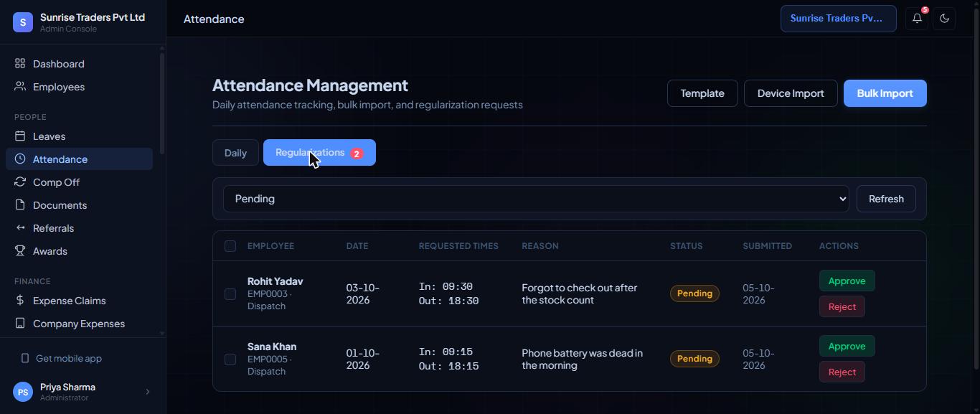Click the sidebar vertical scrollbar

click(162, 104)
